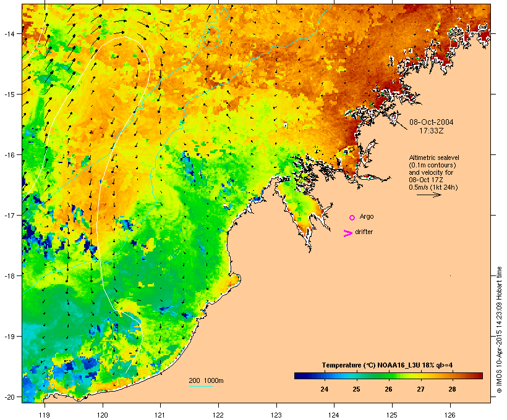507x420 pixels.
Task: Click the longitude label 126
Action: [x=450, y=415]
